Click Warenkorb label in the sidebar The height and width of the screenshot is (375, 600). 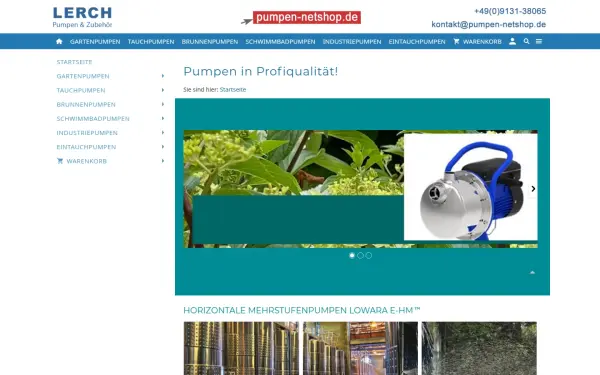pos(86,161)
